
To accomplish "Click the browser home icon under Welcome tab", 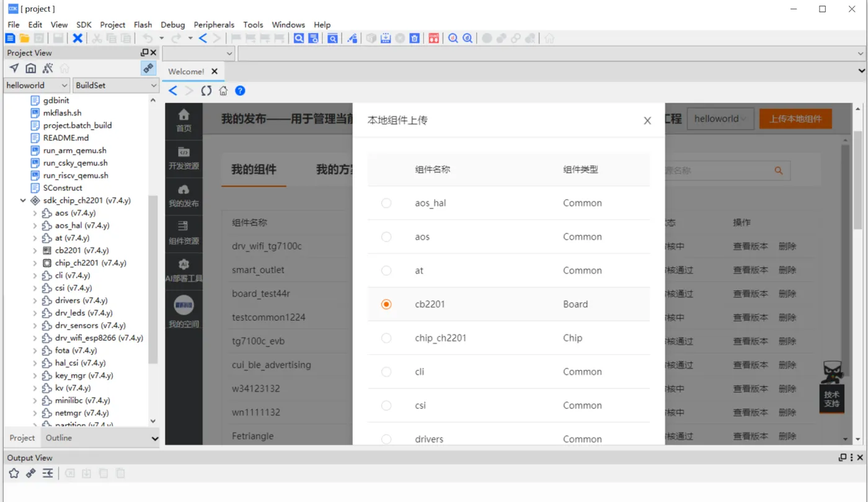I will [223, 91].
